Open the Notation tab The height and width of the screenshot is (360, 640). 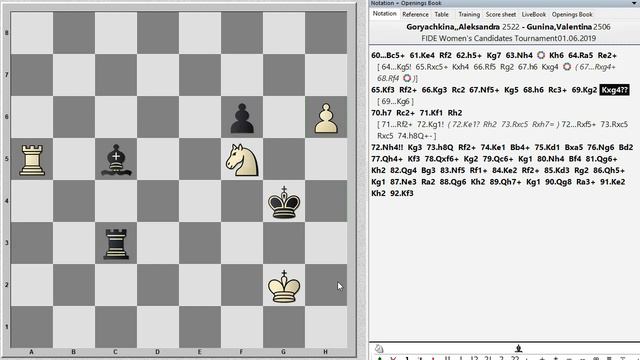pos(384,13)
